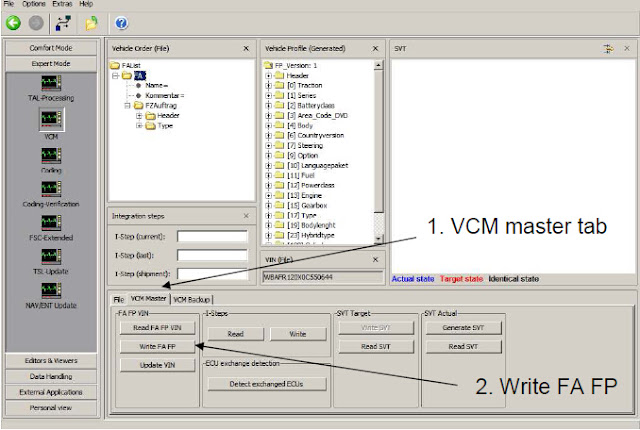The width and height of the screenshot is (640, 430).
Task: Close the SVT panel
Action: point(627,49)
